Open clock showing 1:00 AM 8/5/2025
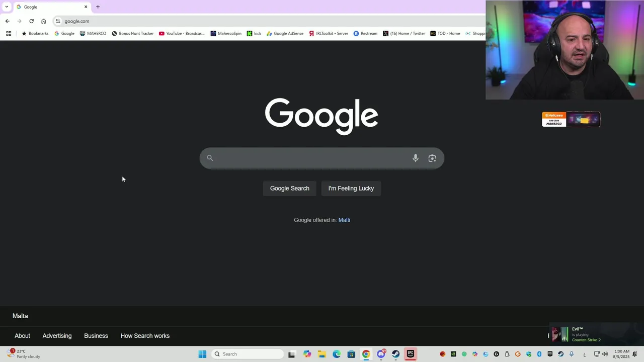Viewport: 644px width, 362px height. [x=621, y=354]
